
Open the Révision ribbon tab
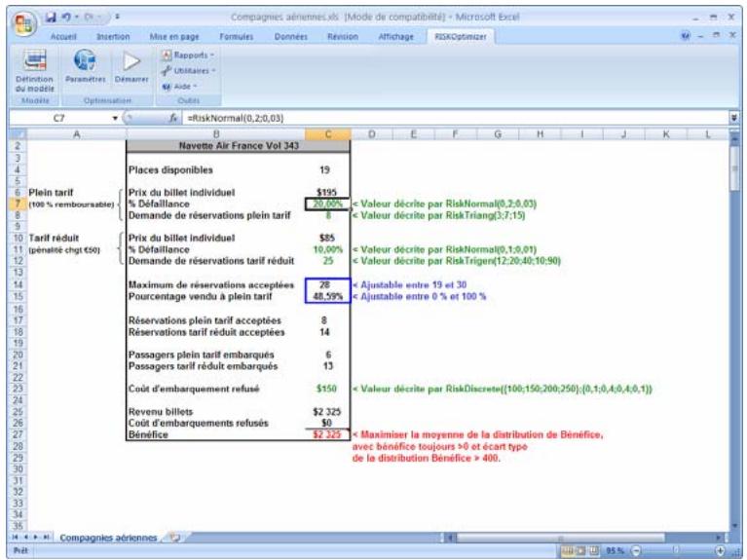(343, 37)
